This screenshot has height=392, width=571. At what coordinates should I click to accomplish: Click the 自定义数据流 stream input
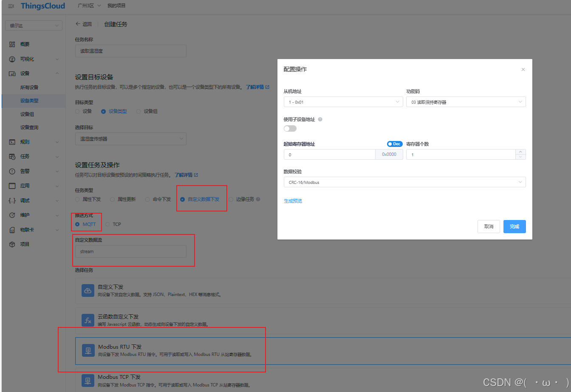coord(131,251)
